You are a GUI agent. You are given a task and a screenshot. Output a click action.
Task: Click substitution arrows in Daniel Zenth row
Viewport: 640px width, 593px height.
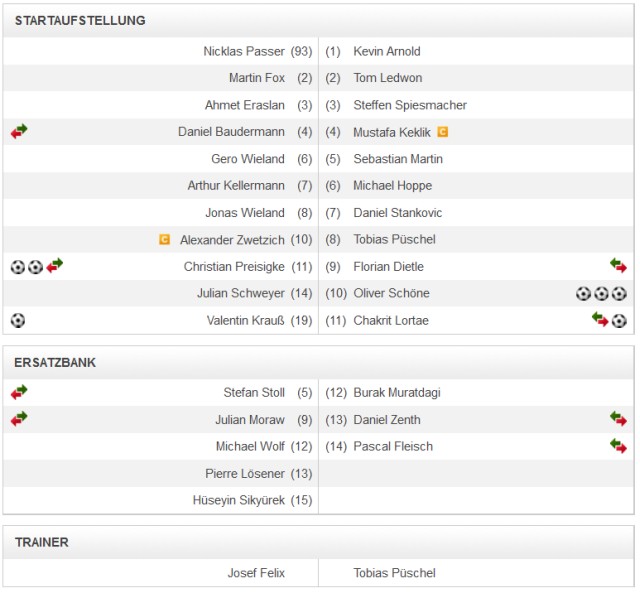click(619, 419)
